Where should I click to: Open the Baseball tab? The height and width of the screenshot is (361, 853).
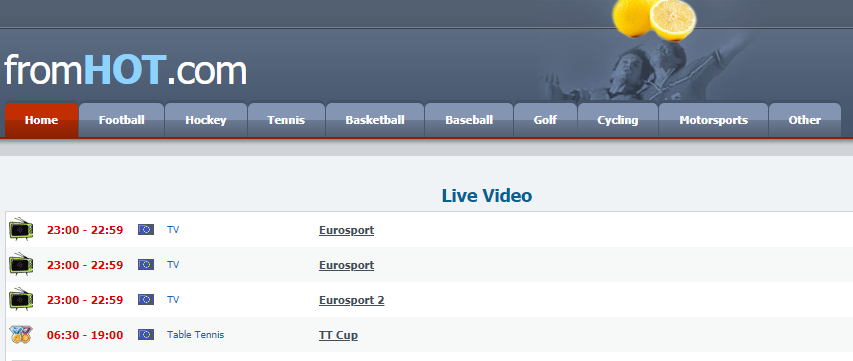click(469, 120)
